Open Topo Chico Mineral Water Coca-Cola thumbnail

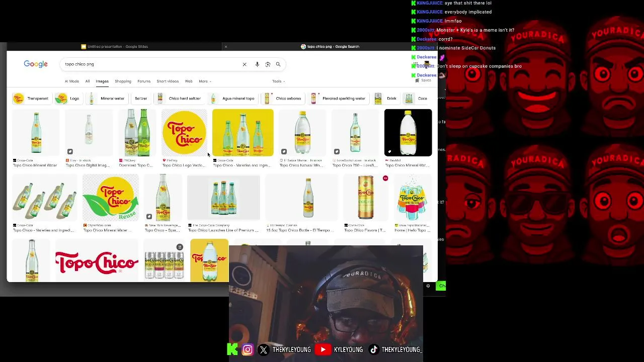[36, 133]
